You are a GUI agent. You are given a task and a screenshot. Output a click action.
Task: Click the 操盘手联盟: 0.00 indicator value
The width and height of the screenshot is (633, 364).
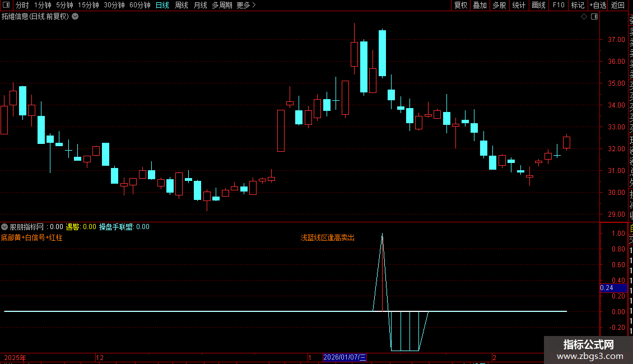[x=124, y=227]
